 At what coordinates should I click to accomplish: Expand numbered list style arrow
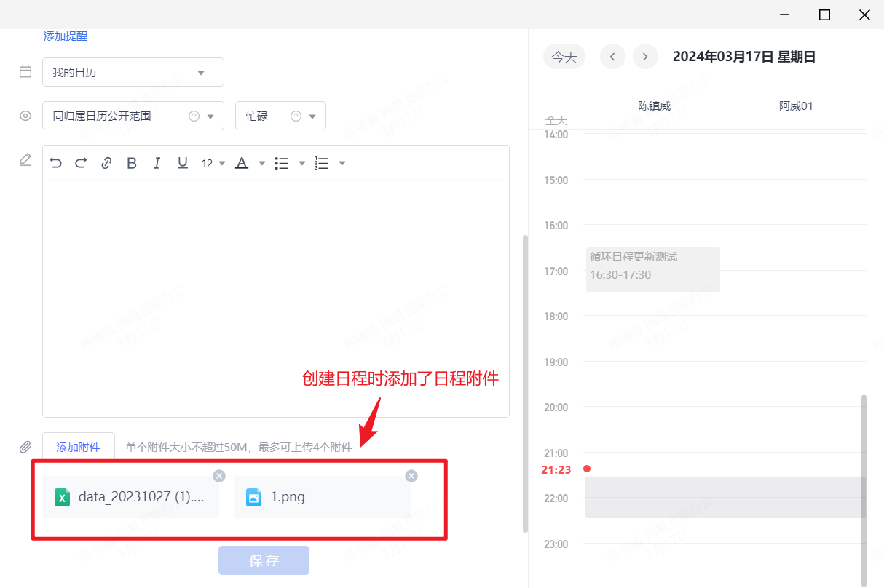click(x=342, y=164)
